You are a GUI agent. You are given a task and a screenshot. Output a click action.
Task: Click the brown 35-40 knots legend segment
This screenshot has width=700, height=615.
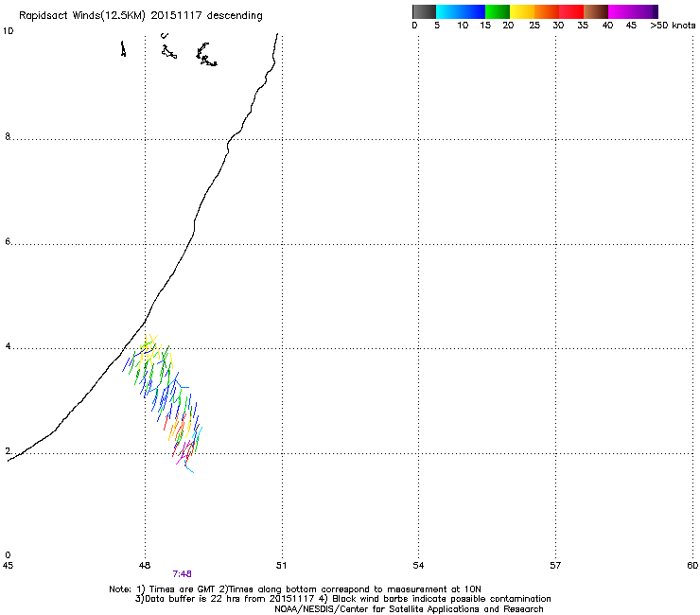click(596, 11)
